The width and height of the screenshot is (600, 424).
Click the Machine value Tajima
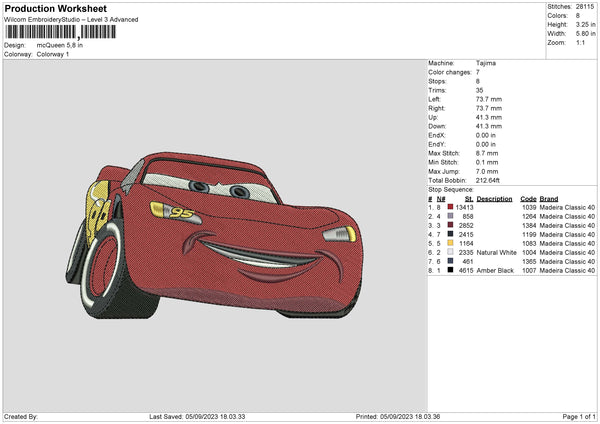coord(486,63)
